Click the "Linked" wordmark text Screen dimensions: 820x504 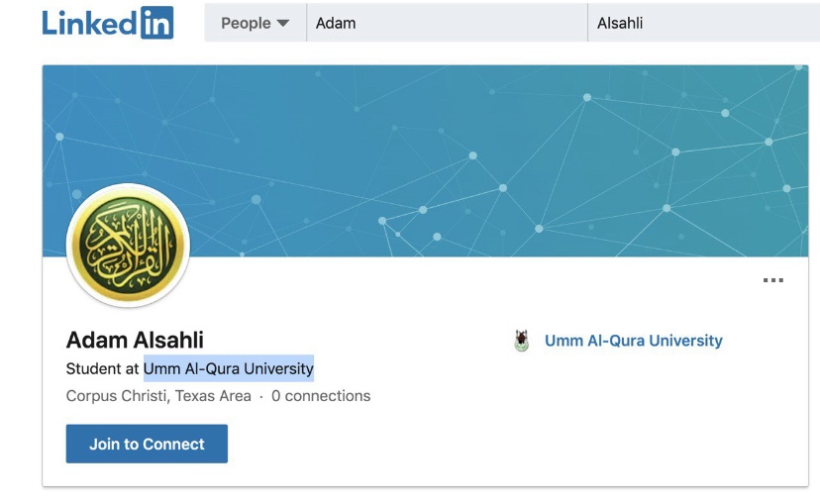tap(88, 23)
